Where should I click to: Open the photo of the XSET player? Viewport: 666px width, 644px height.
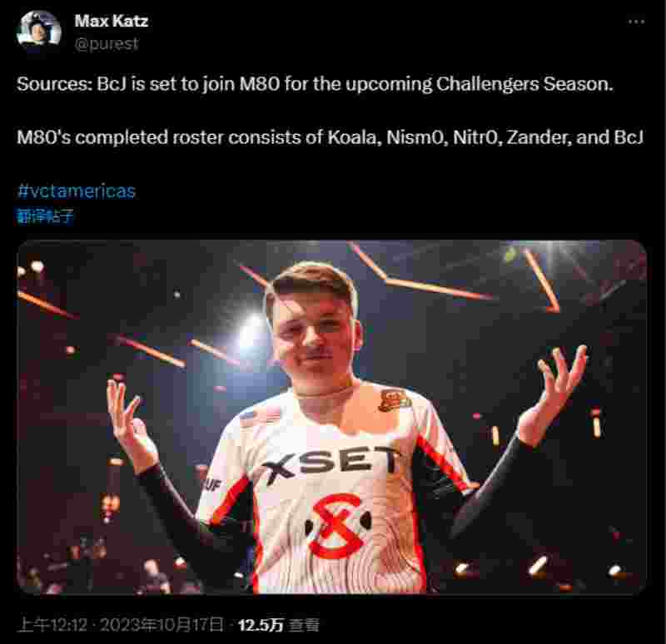(x=331, y=417)
